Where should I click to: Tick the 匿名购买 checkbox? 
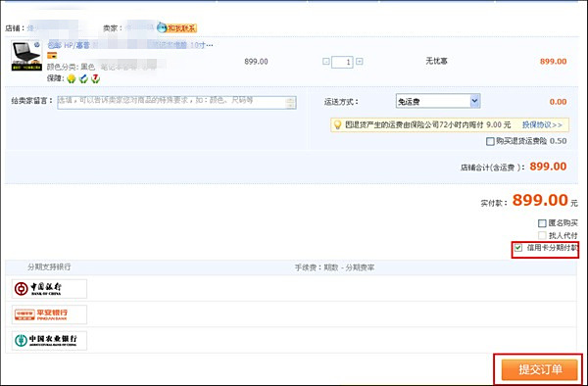(542, 223)
